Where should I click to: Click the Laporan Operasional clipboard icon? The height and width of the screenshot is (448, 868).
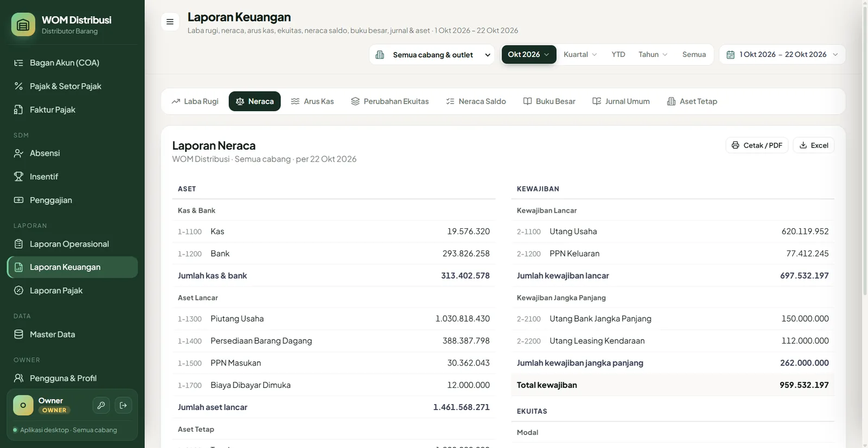tap(18, 244)
